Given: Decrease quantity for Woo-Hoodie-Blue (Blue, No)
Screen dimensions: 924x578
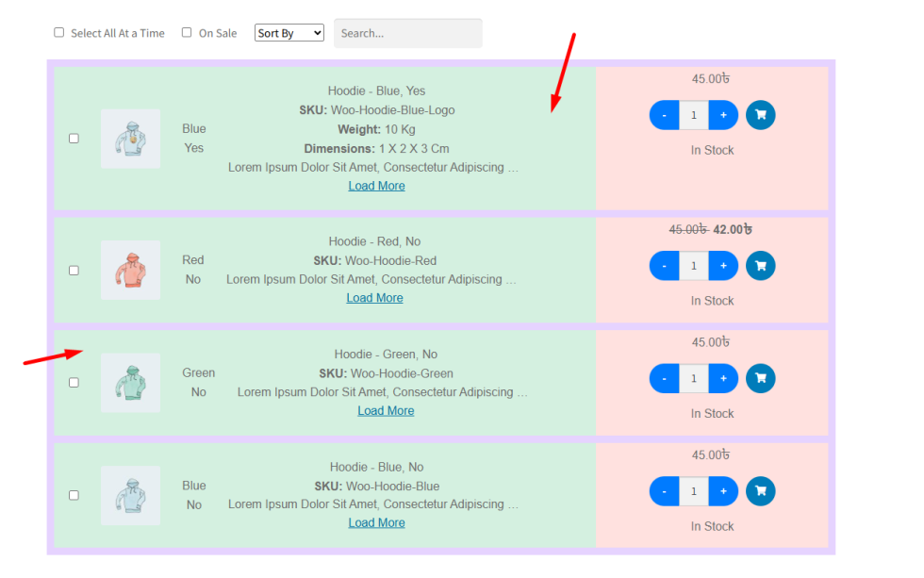Looking at the screenshot, I should 664,491.
